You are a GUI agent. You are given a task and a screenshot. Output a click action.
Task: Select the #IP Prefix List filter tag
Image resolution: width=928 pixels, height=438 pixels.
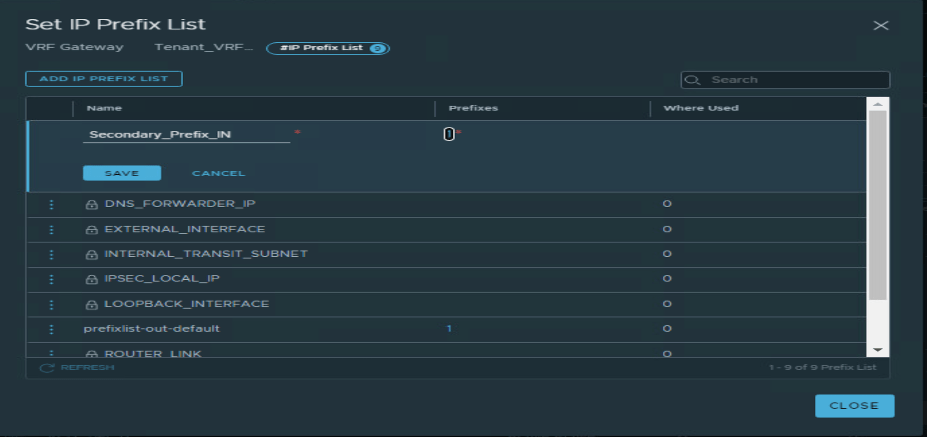[327, 48]
